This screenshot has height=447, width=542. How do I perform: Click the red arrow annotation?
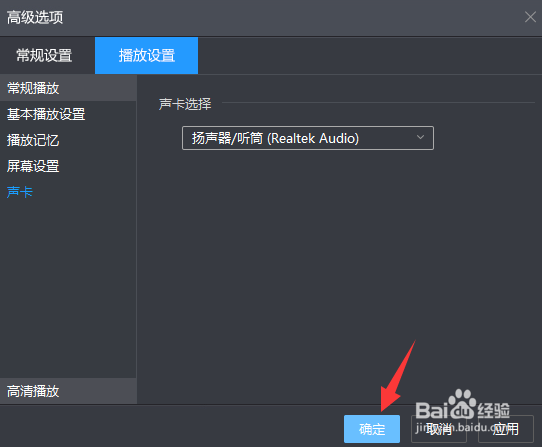click(x=397, y=376)
